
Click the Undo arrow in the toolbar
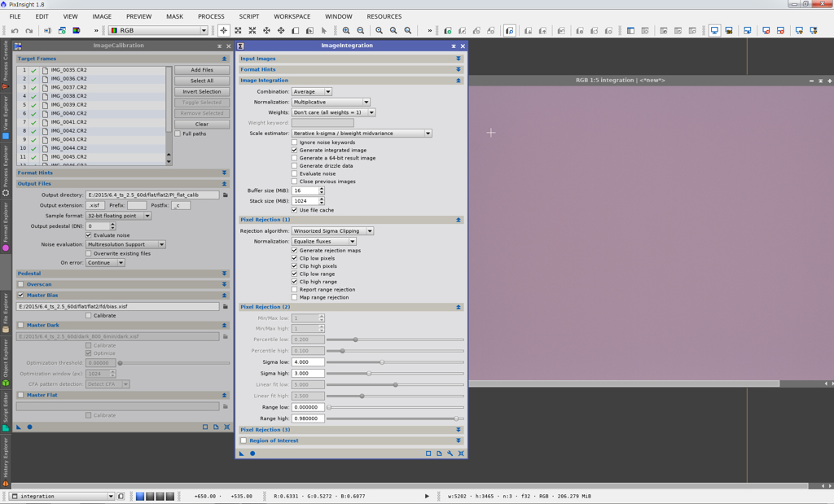coord(15,31)
